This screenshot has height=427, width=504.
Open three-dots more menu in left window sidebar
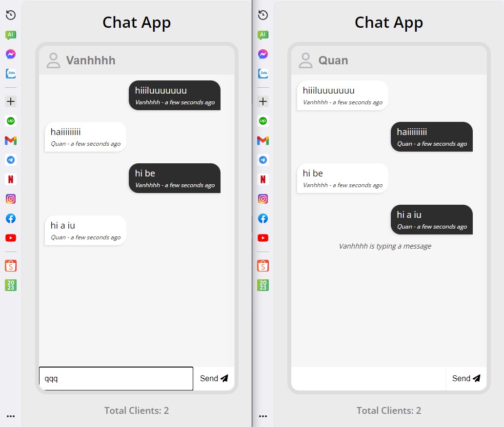11,416
